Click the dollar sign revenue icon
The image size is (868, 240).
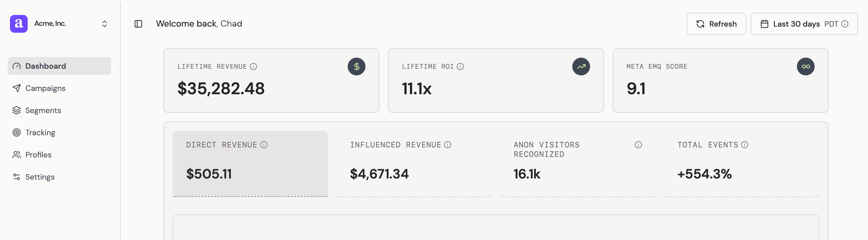(x=357, y=67)
